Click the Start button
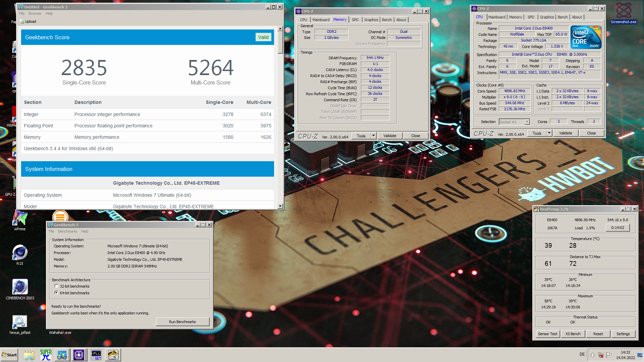Viewport: 644px width, 362px height. point(9,355)
